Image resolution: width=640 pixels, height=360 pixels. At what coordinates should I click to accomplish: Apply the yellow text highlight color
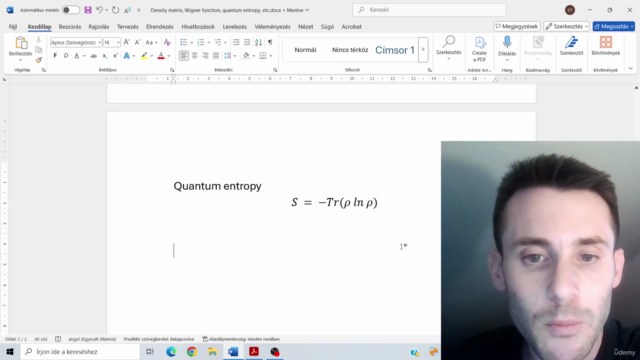coord(144,56)
